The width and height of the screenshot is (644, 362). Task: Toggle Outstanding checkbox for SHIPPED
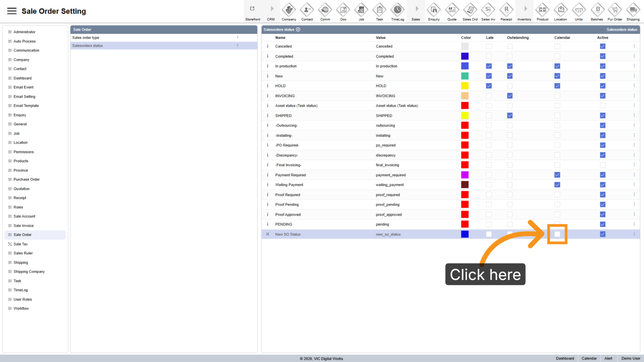509,115
